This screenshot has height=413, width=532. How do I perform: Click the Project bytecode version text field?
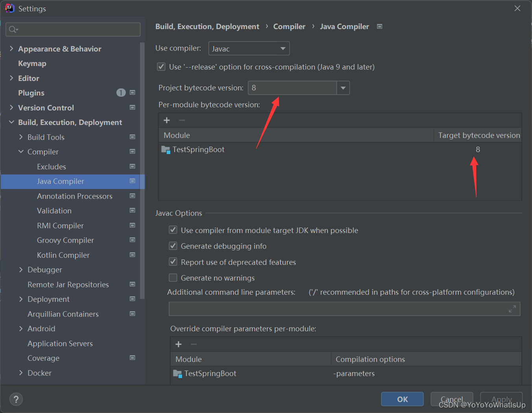coord(293,88)
